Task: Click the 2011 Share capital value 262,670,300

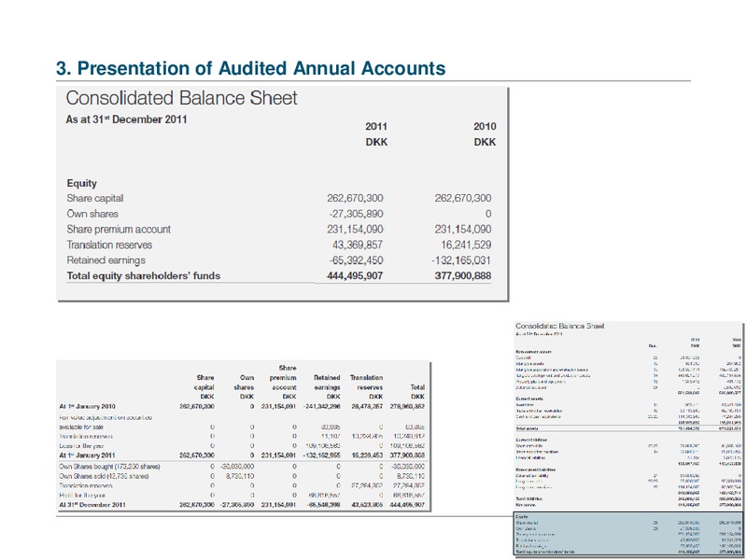Action: [x=355, y=198]
